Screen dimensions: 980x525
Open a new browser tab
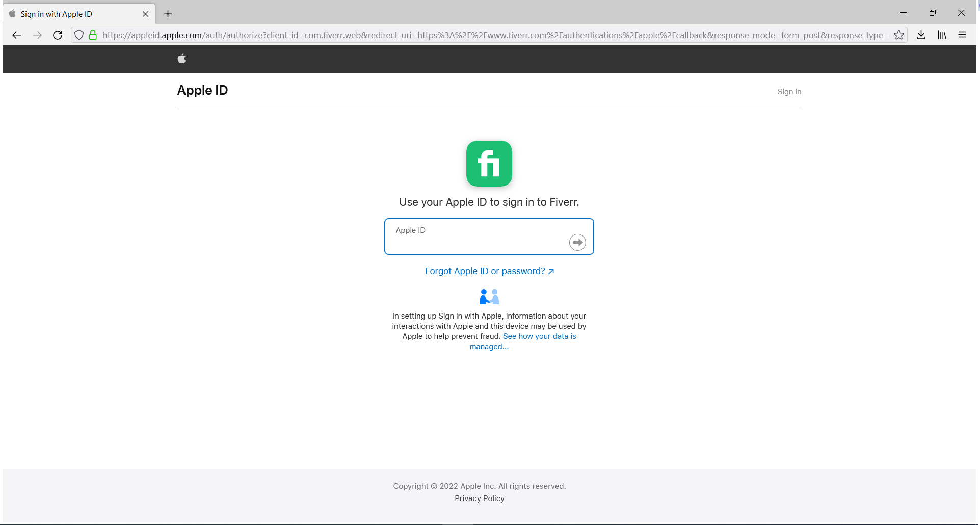[168, 13]
